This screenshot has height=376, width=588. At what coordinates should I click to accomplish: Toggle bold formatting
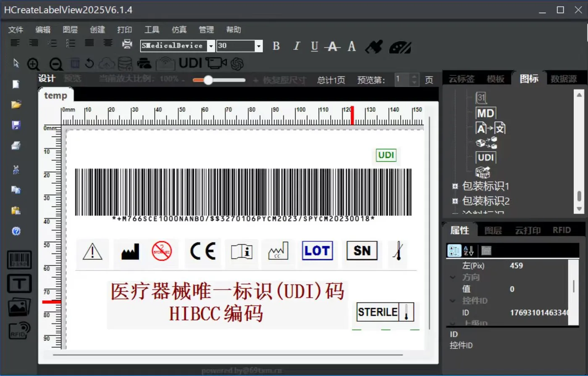coord(276,46)
